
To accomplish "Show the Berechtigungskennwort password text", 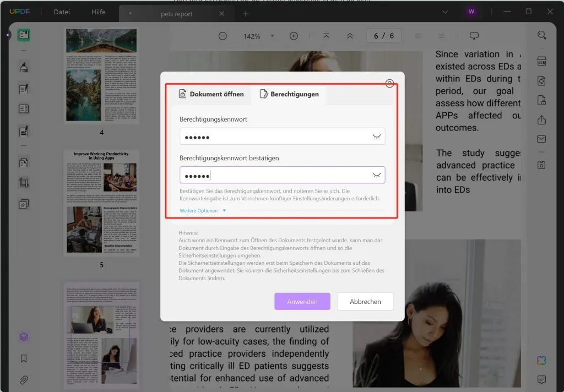I will [x=377, y=137].
